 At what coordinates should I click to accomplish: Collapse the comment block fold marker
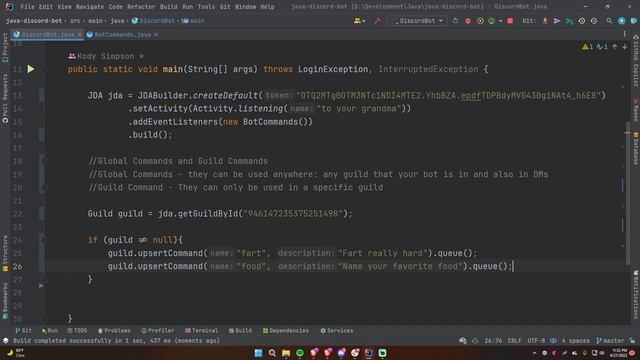coord(44,161)
